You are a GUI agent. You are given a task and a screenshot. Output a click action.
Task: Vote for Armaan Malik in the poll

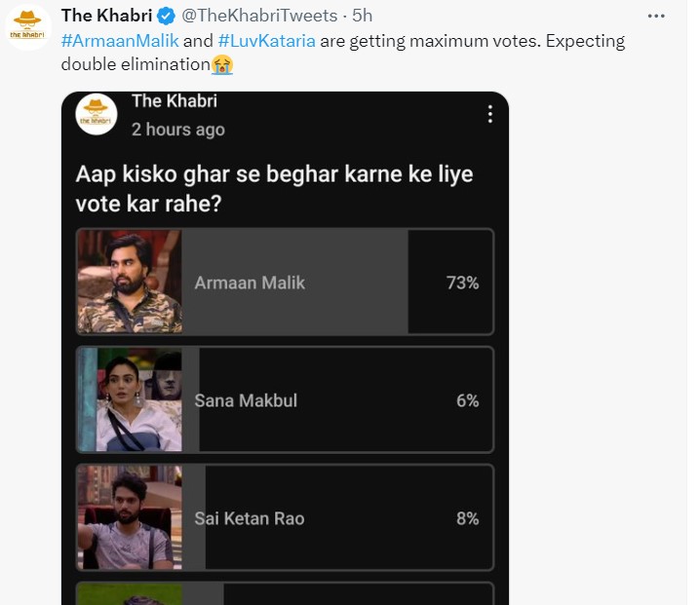285,283
